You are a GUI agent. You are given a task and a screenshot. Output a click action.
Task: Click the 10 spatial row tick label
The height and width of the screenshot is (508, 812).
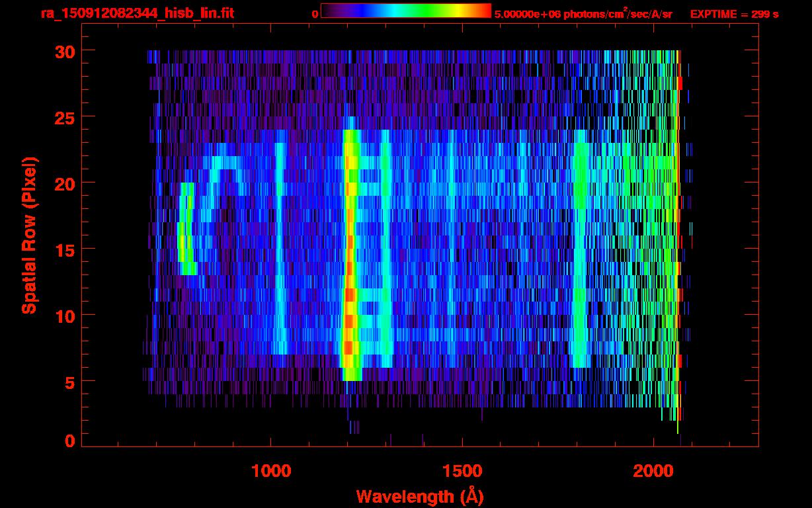coord(64,316)
